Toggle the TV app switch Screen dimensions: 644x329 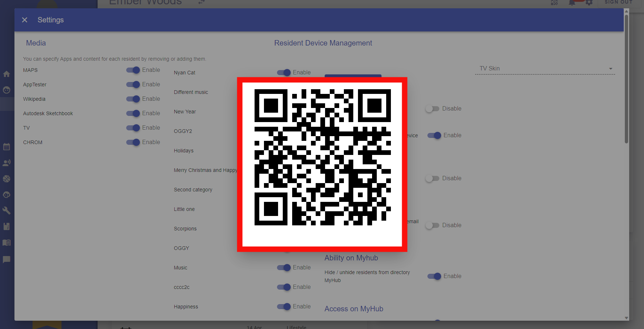(x=133, y=128)
